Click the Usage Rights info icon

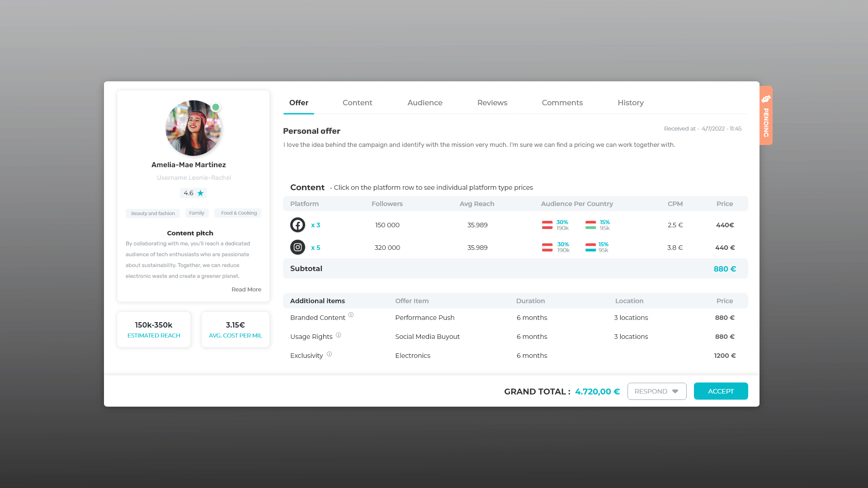338,335
